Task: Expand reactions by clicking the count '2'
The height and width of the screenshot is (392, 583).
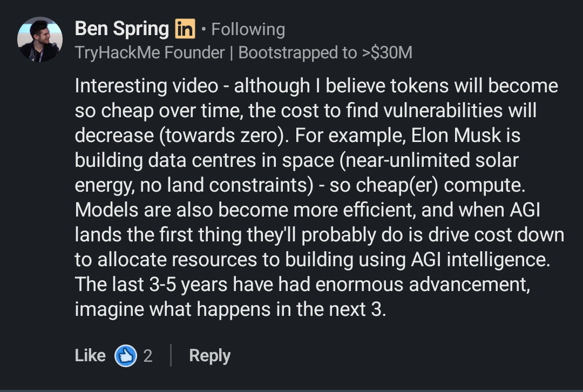Action: point(147,355)
